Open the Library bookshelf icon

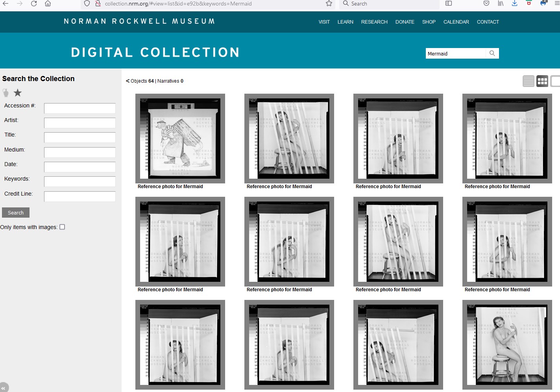coord(501,4)
